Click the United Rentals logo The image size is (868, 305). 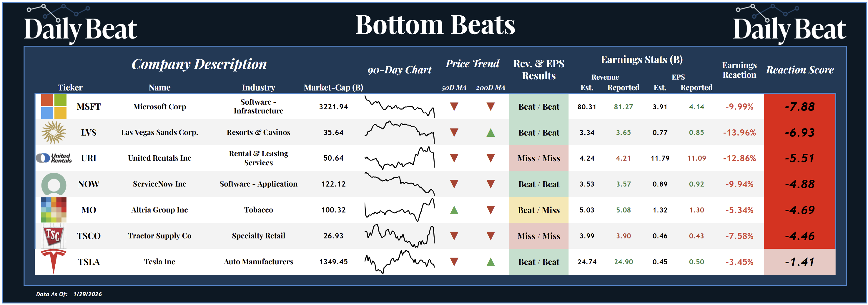pyautogui.click(x=54, y=158)
